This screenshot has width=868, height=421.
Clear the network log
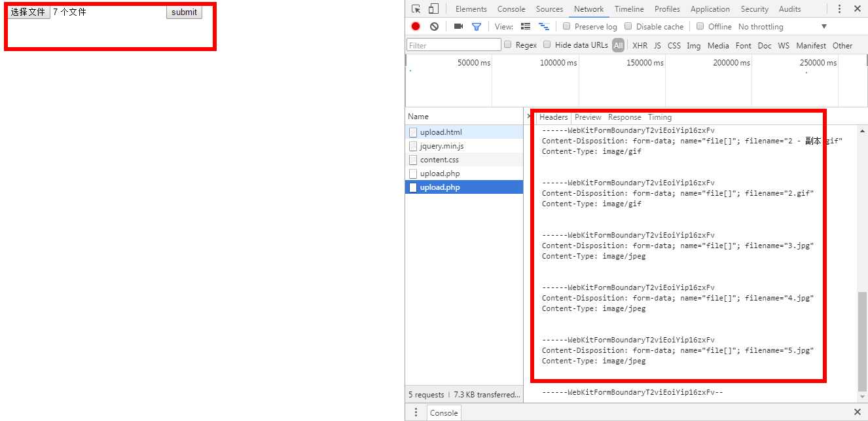434,27
